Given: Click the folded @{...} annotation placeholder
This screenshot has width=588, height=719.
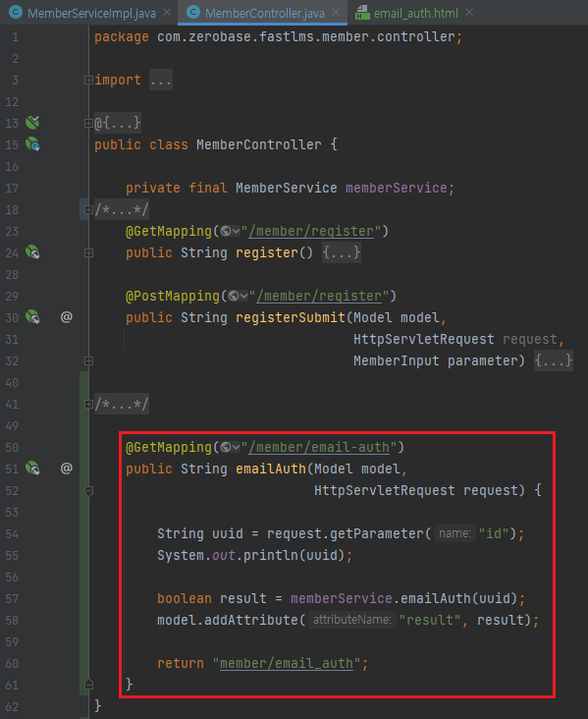Looking at the screenshot, I should 118,123.
